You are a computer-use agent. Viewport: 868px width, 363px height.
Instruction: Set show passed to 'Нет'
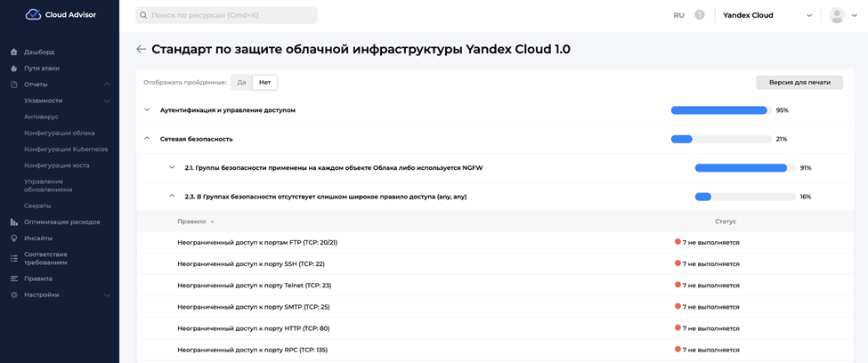point(264,83)
